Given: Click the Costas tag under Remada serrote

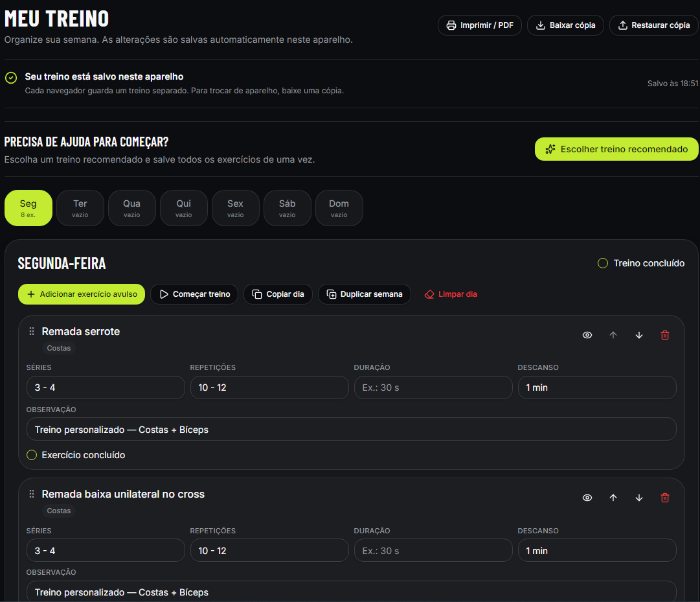Looking at the screenshot, I should pyautogui.click(x=59, y=349).
